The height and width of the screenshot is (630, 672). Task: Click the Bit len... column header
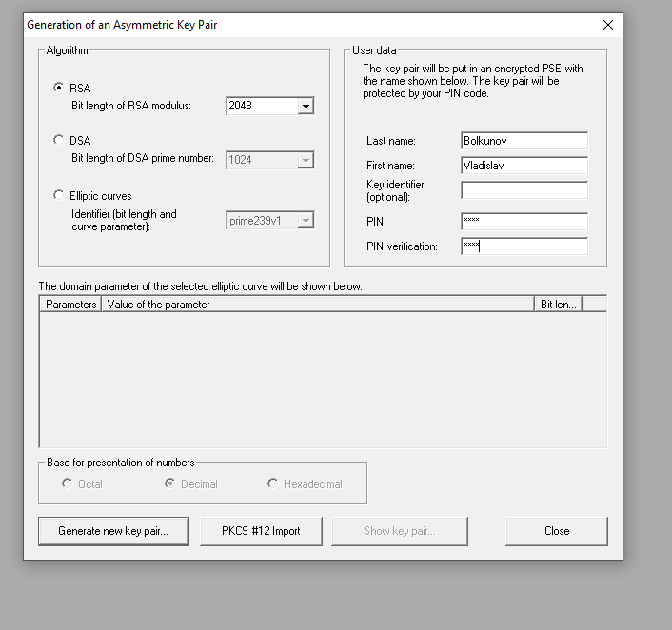(559, 305)
